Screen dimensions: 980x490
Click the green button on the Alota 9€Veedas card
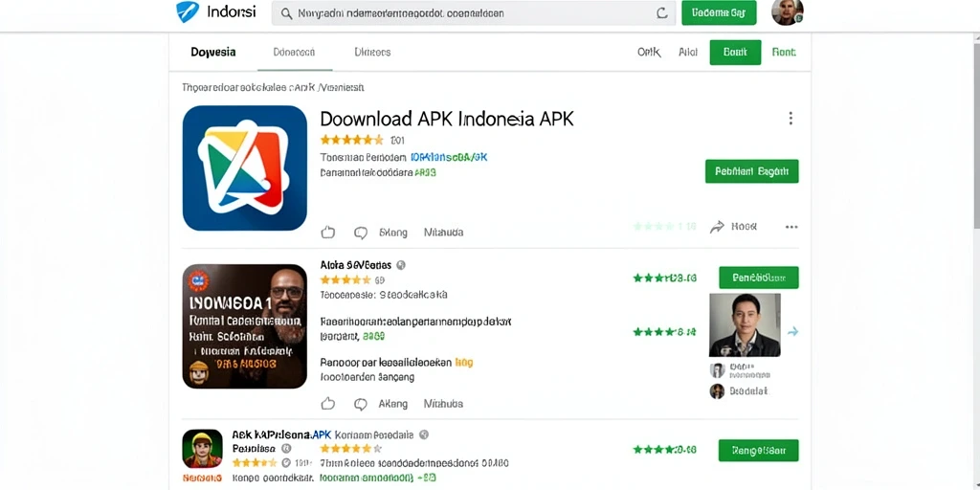pyautogui.click(x=759, y=278)
